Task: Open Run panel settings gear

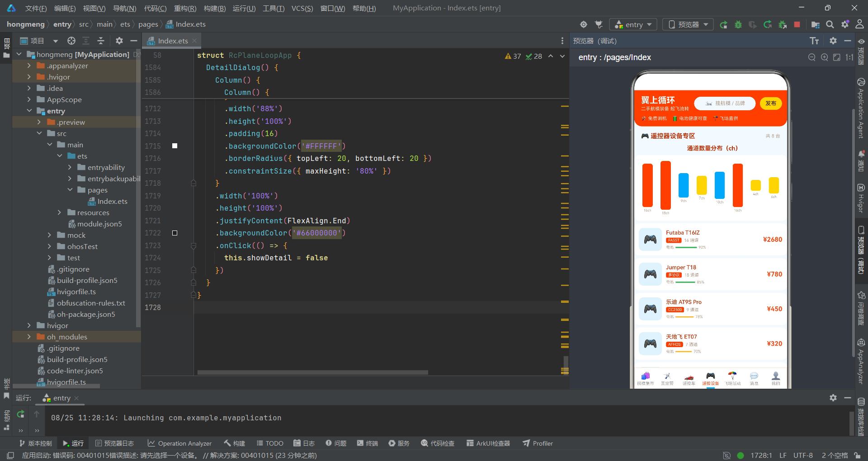Action: (833, 398)
